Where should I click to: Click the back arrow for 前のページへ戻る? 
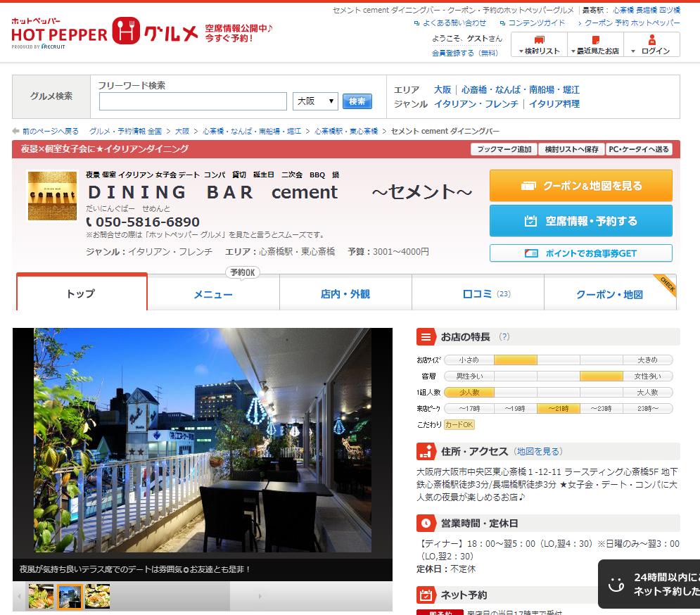click(x=16, y=132)
